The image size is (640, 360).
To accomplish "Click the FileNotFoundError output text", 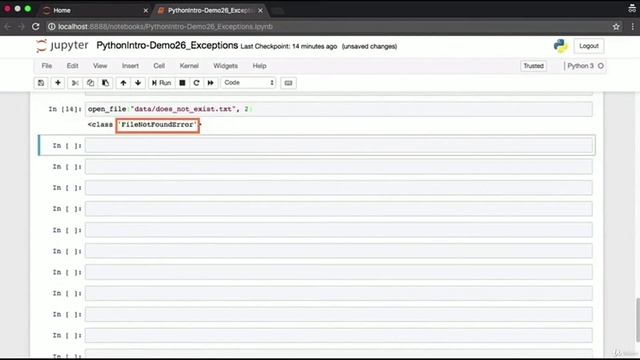I will [158, 125].
